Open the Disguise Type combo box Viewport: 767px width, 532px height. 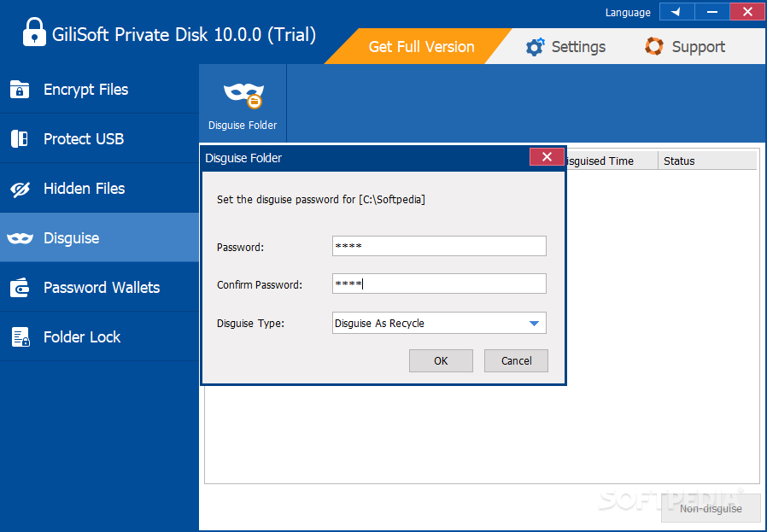point(439,323)
